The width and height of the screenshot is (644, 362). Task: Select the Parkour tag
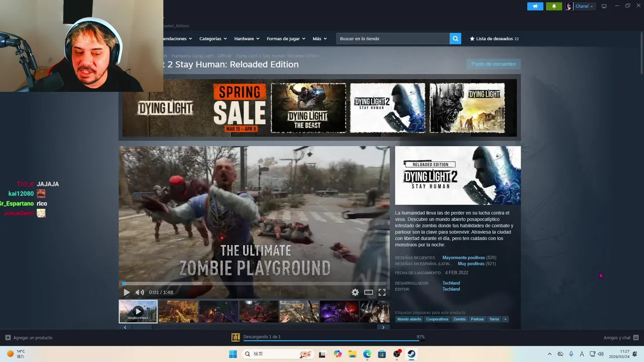477,319
